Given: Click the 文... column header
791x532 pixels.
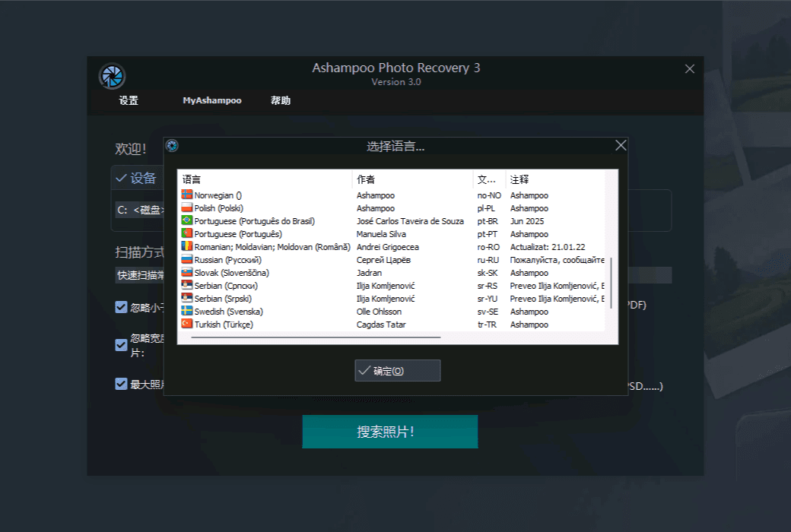Looking at the screenshot, I should [x=489, y=179].
